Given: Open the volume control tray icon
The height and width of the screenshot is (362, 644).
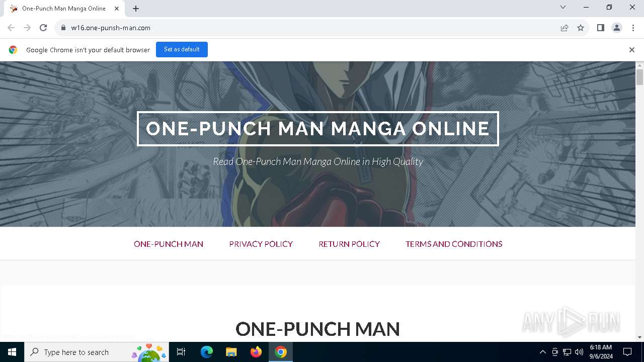Looking at the screenshot, I should coord(579,352).
